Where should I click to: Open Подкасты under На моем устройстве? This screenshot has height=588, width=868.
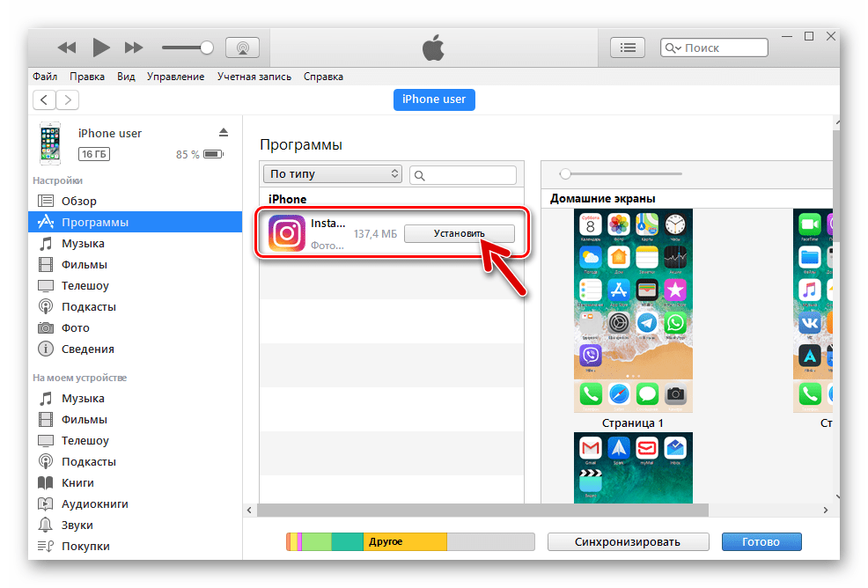(x=135, y=461)
